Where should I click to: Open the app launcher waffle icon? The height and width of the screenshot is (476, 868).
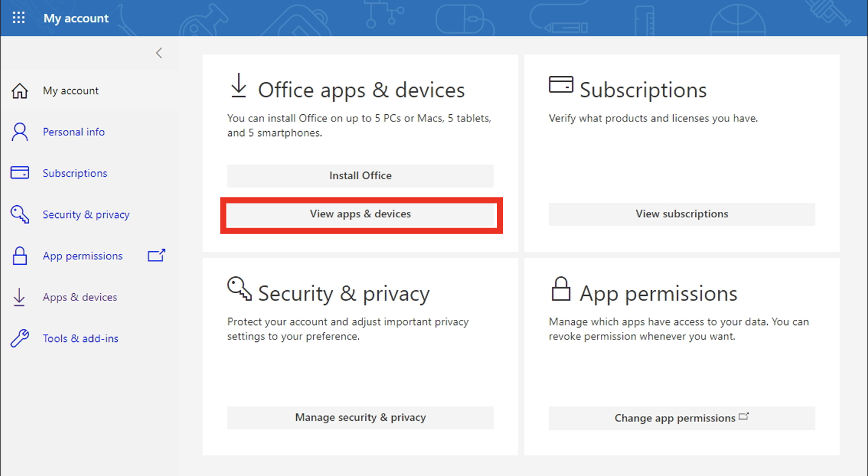[x=19, y=18]
